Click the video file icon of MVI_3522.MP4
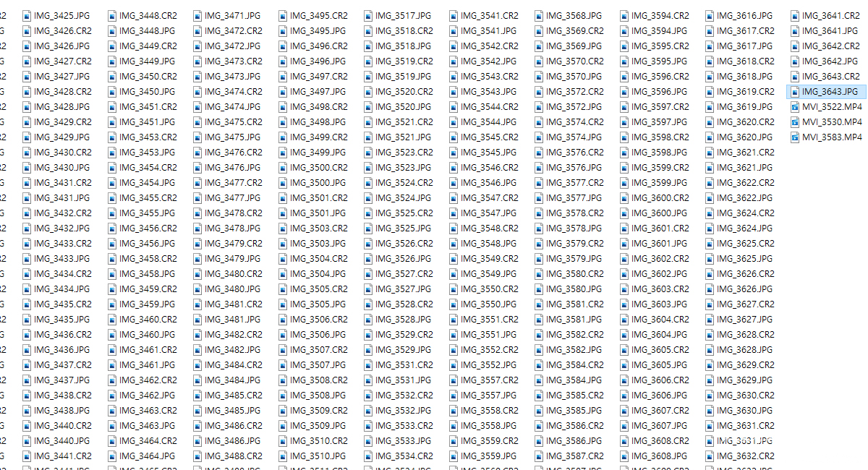868x470 pixels. pos(795,106)
